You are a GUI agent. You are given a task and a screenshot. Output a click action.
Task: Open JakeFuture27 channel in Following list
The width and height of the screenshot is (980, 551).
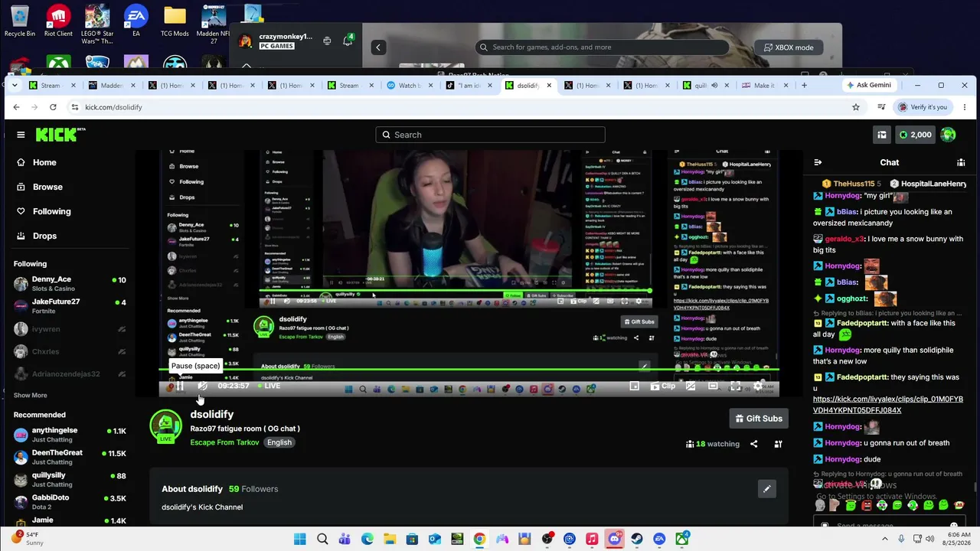point(69,306)
